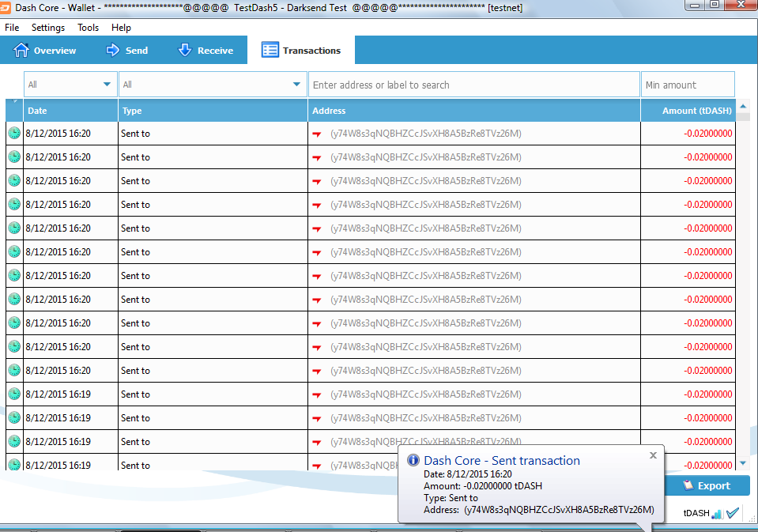The width and height of the screenshot is (758, 532).
Task: Open the File menu
Action: click(x=12, y=28)
